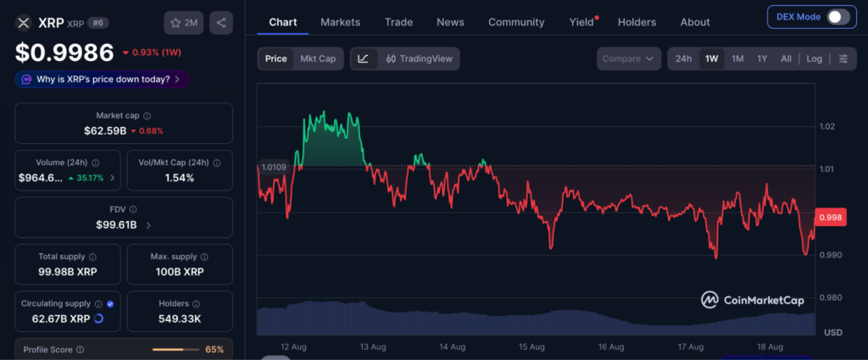Image resolution: width=868 pixels, height=360 pixels.
Task: Click the verified checkmark badge near Circulating supply
Action: (x=110, y=303)
